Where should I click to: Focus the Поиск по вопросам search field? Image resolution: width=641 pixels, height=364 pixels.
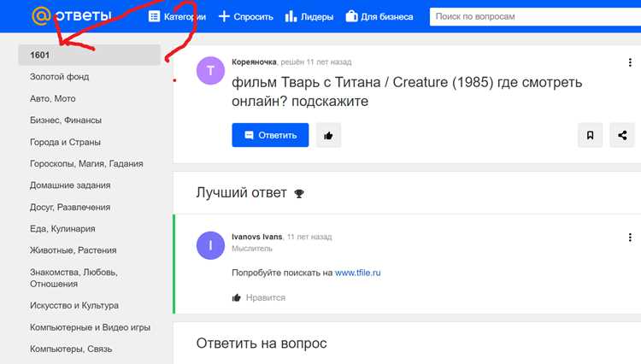pos(535,17)
